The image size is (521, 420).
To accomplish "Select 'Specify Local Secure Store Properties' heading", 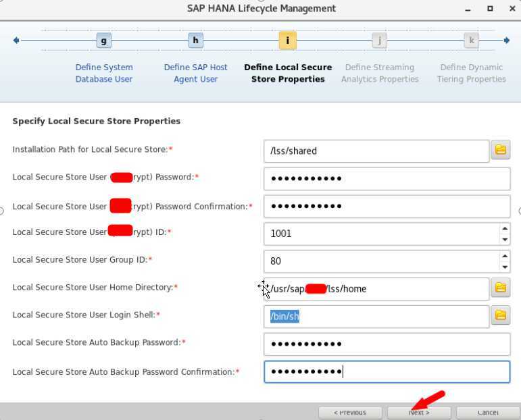I will point(97,121).
